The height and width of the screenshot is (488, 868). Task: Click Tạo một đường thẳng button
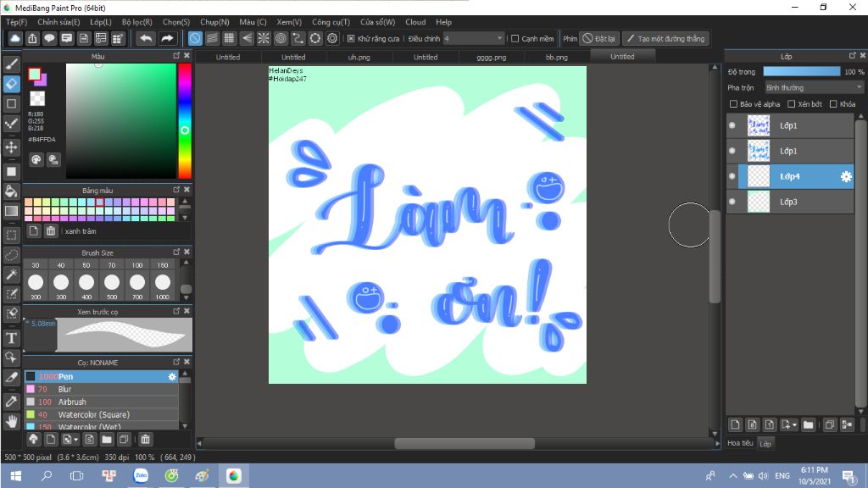665,39
